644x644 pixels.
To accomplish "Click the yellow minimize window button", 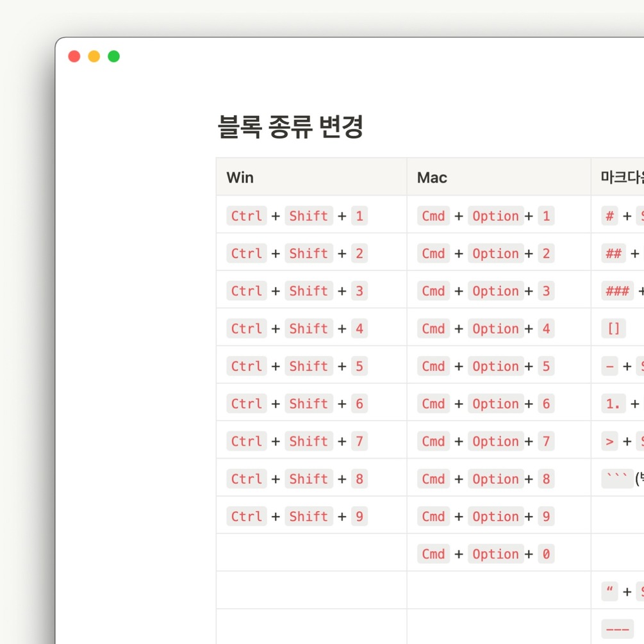I will point(94,56).
